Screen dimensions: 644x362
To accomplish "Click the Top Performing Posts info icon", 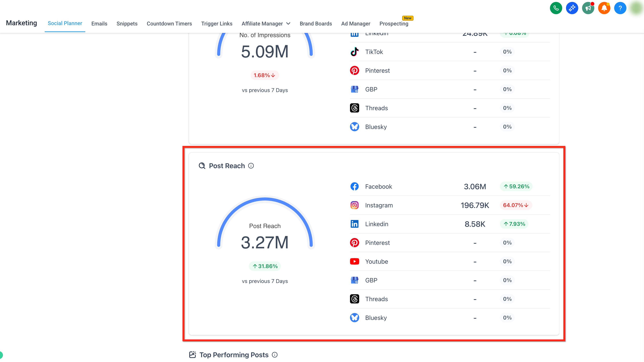I will point(274,355).
